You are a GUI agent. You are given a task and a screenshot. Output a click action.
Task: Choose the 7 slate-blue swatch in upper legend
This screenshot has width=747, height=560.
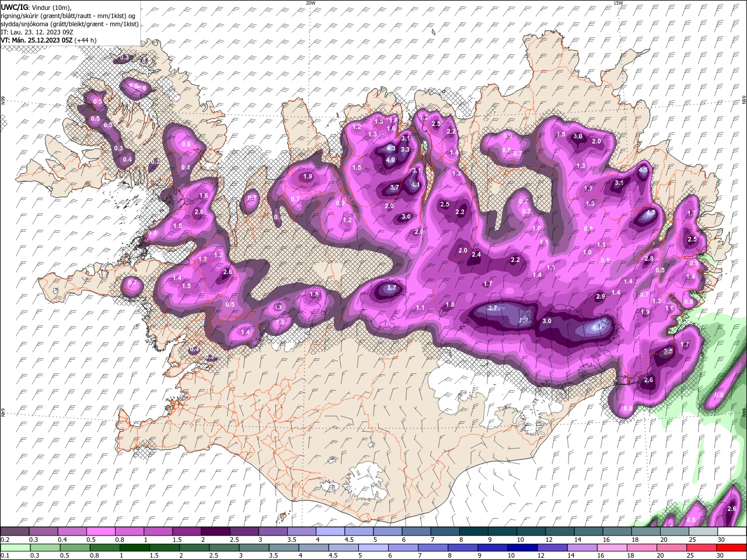(x=445, y=531)
